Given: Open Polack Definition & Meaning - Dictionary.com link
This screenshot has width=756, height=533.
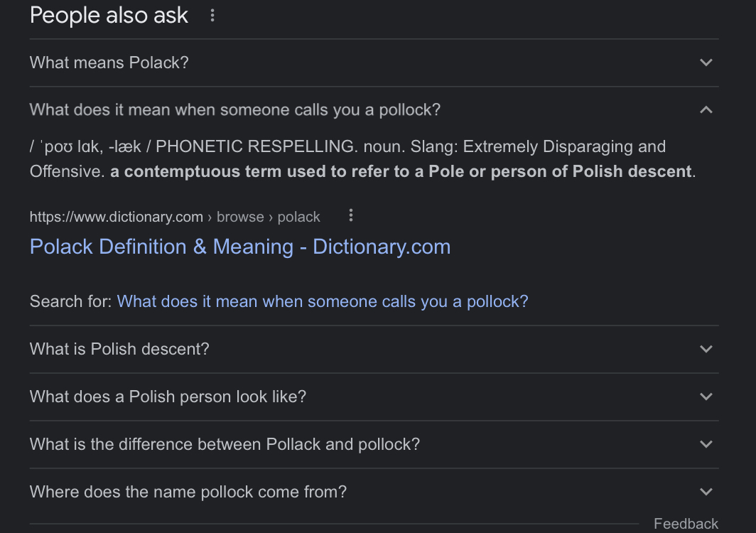Looking at the screenshot, I should pyautogui.click(x=240, y=247).
